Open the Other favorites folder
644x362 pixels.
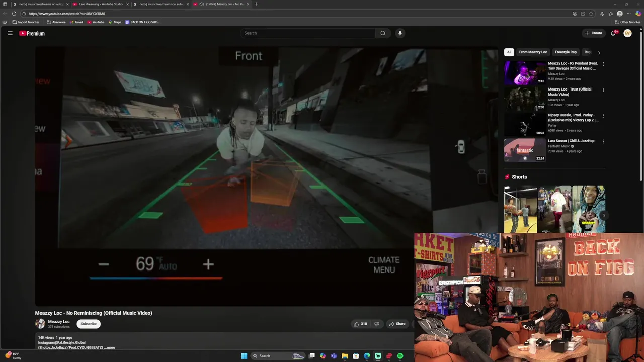pos(627,22)
